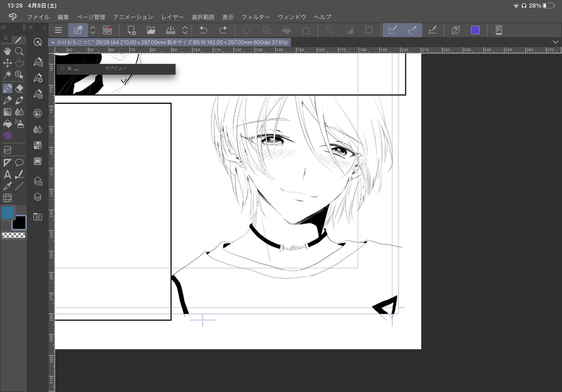The image size is (562, 392).
Task: Toggle Snap to Grid
Action: [433, 30]
